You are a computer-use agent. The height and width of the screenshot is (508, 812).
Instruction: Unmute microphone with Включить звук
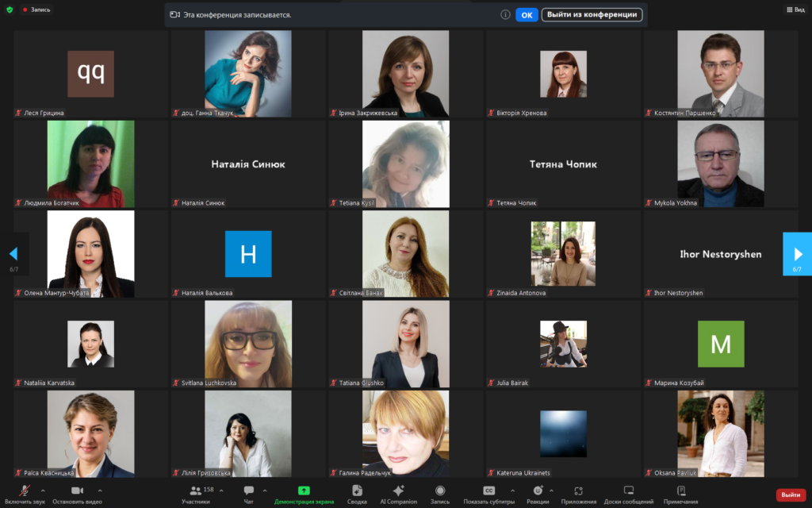[x=25, y=491]
